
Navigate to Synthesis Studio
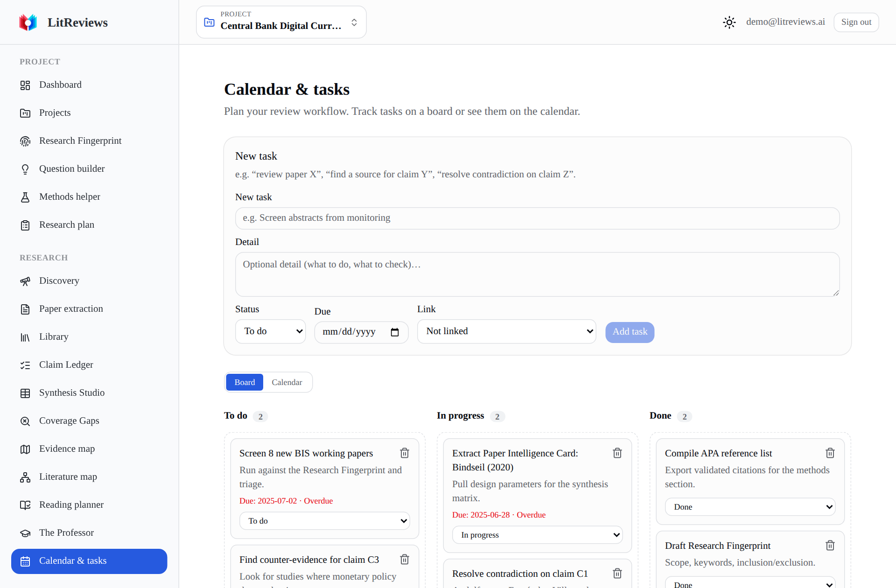89,393
